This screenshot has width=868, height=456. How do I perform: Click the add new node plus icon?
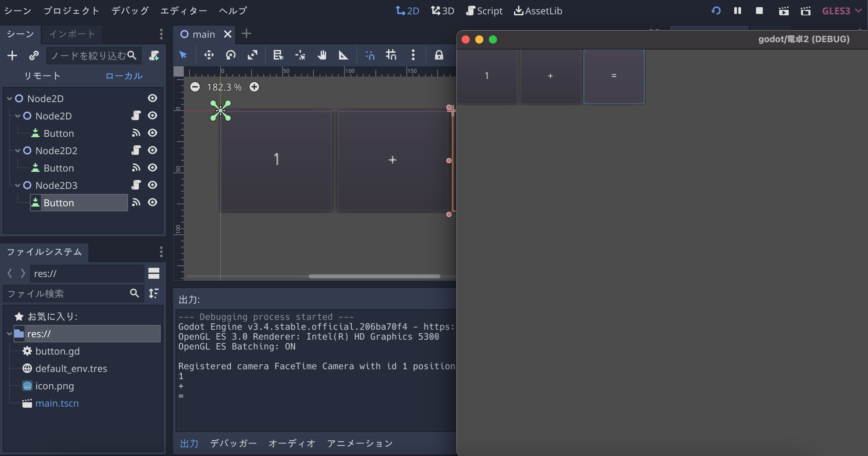(x=12, y=55)
